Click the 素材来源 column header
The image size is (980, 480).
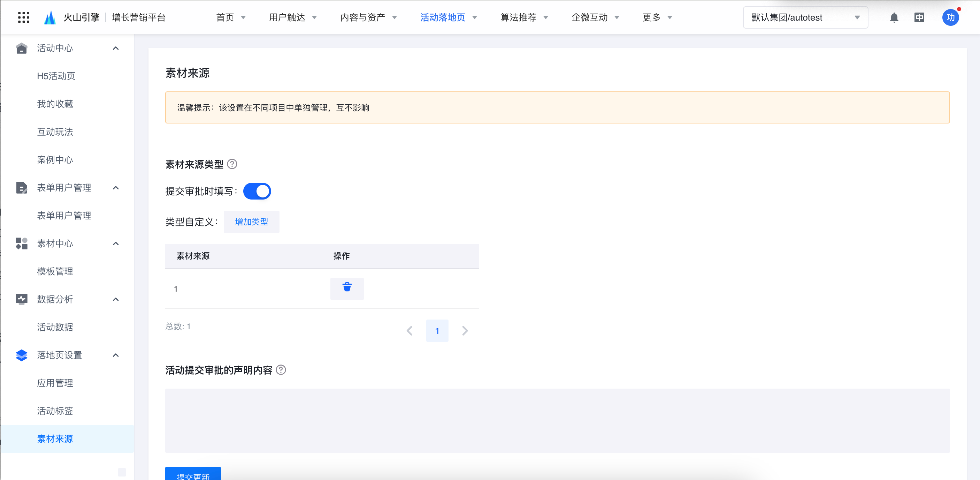pos(193,256)
